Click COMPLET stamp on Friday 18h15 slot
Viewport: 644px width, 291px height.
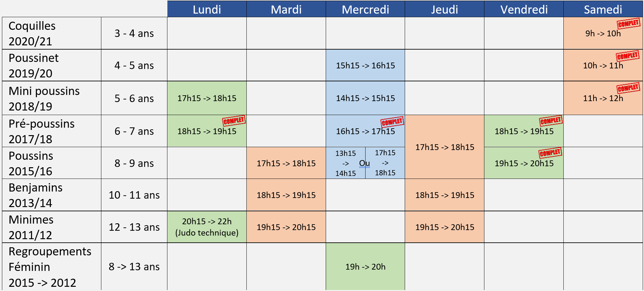(551, 121)
